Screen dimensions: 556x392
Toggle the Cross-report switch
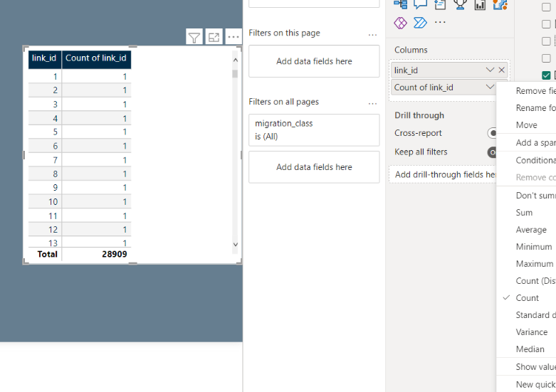tap(492, 133)
